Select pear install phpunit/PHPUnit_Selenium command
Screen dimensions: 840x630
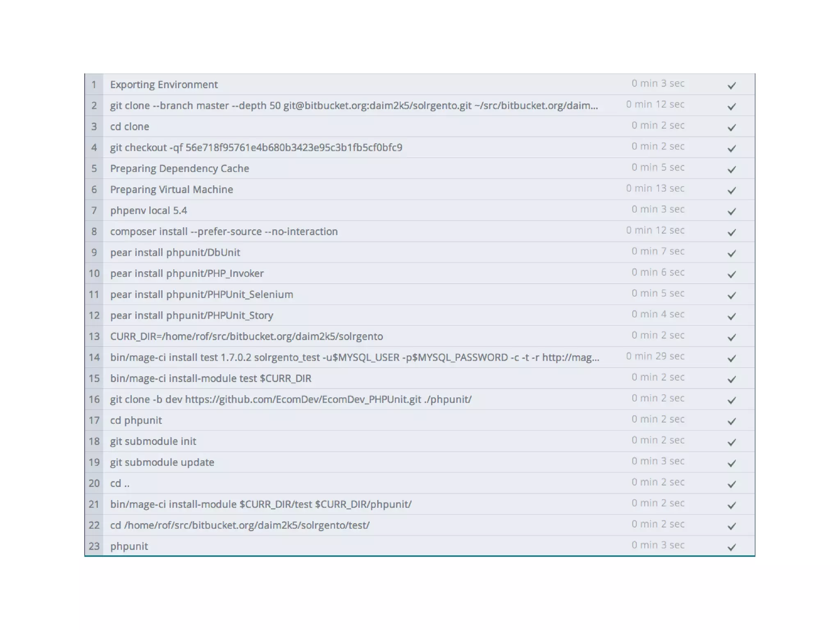pos(201,294)
